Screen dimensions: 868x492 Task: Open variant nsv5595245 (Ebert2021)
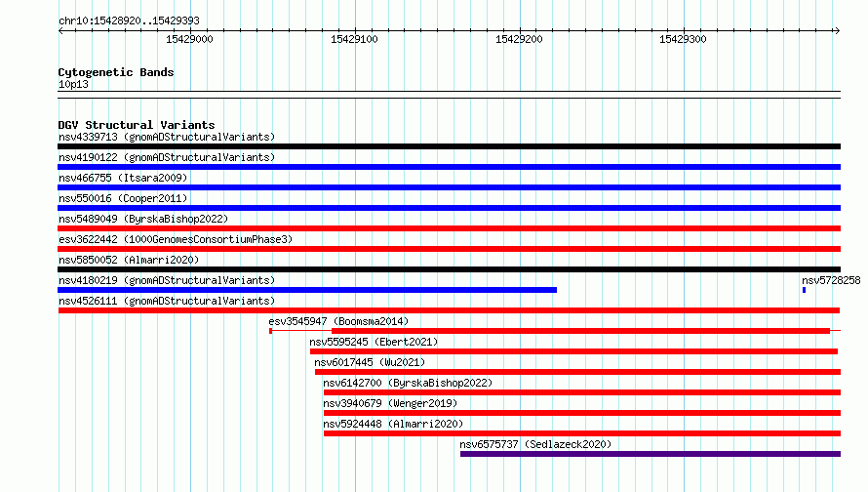(x=374, y=342)
